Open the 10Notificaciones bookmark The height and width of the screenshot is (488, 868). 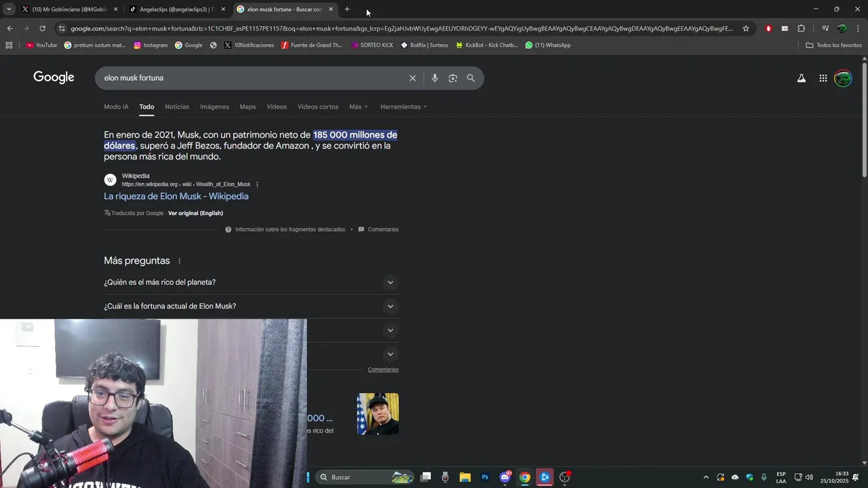pos(249,45)
